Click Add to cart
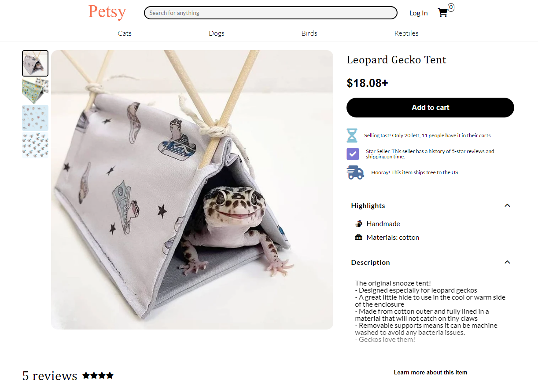Image resolution: width=538 pixels, height=392 pixels. click(430, 107)
